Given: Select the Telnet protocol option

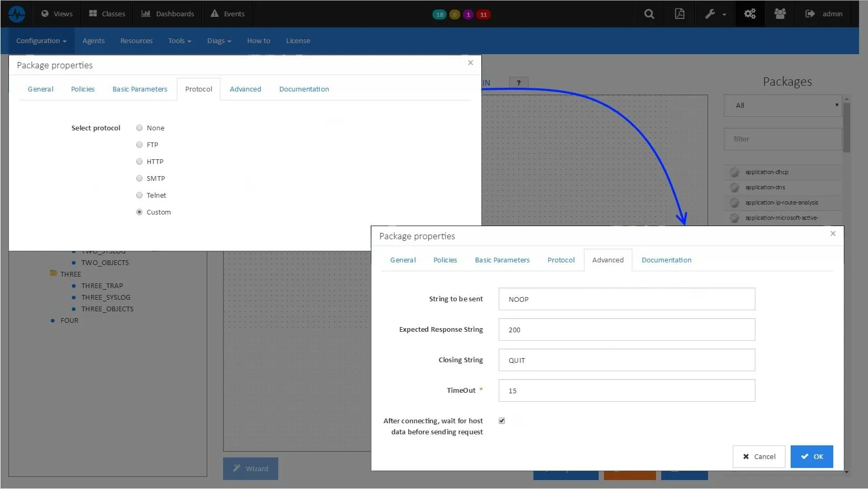Looking at the screenshot, I should pos(139,195).
